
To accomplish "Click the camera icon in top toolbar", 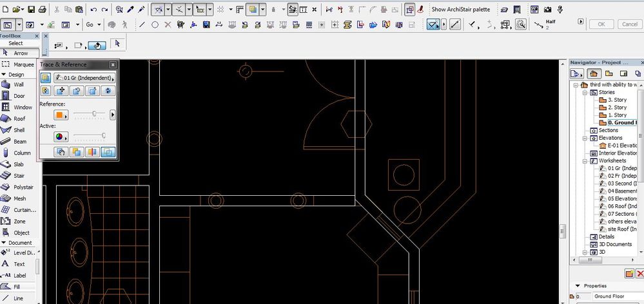I will [547, 9].
